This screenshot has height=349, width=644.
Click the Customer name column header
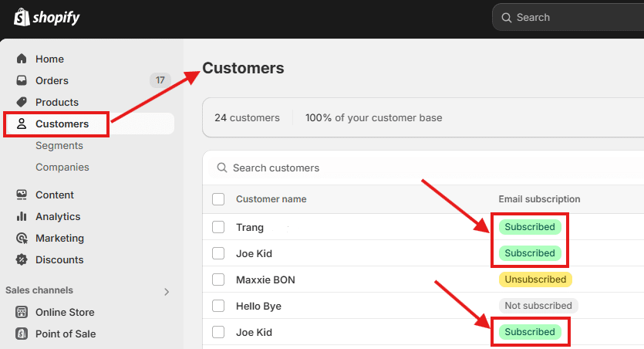point(271,199)
